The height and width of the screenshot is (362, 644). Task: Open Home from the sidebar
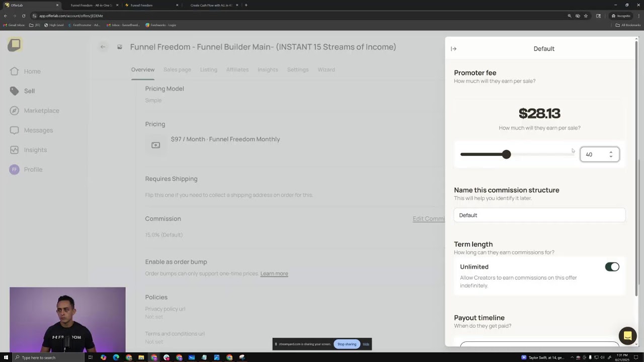pyautogui.click(x=25, y=71)
